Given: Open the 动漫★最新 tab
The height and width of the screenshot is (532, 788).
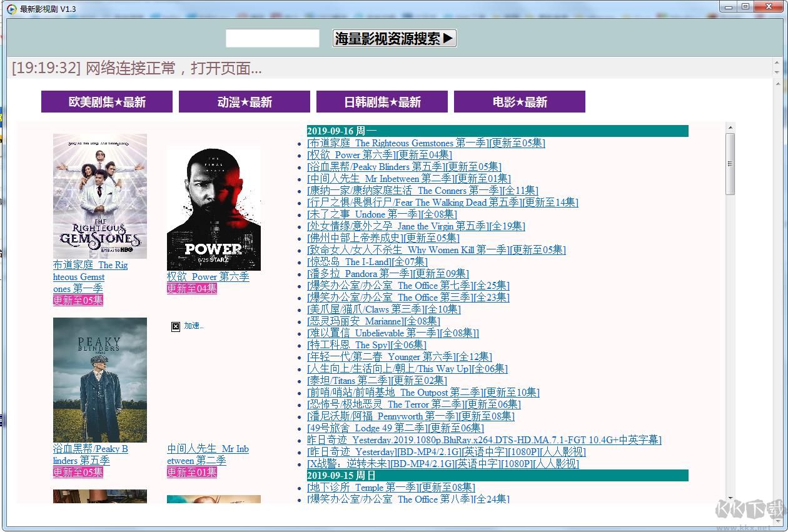Looking at the screenshot, I should (245, 102).
